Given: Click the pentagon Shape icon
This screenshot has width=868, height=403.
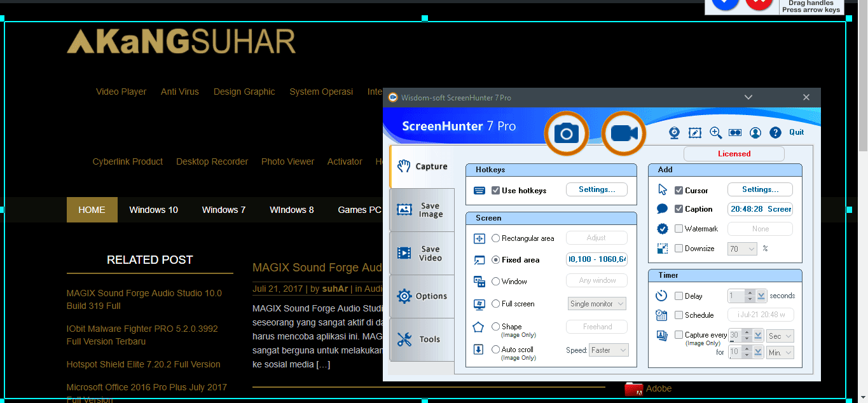Looking at the screenshot, I should click(479, 327).
